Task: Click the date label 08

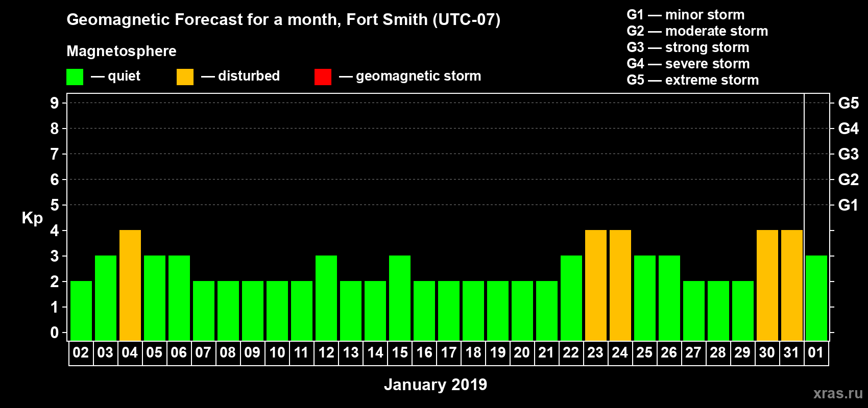Action: [228, 353]
